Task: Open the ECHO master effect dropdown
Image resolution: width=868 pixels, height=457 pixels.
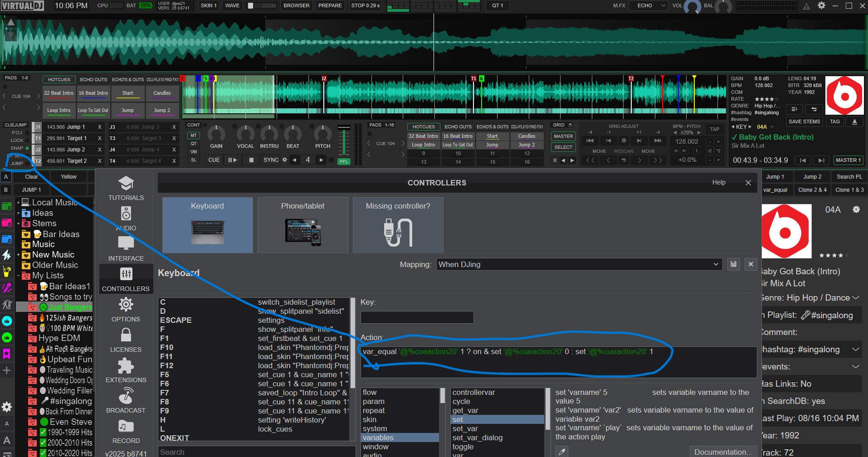Action: click(650, 5)
